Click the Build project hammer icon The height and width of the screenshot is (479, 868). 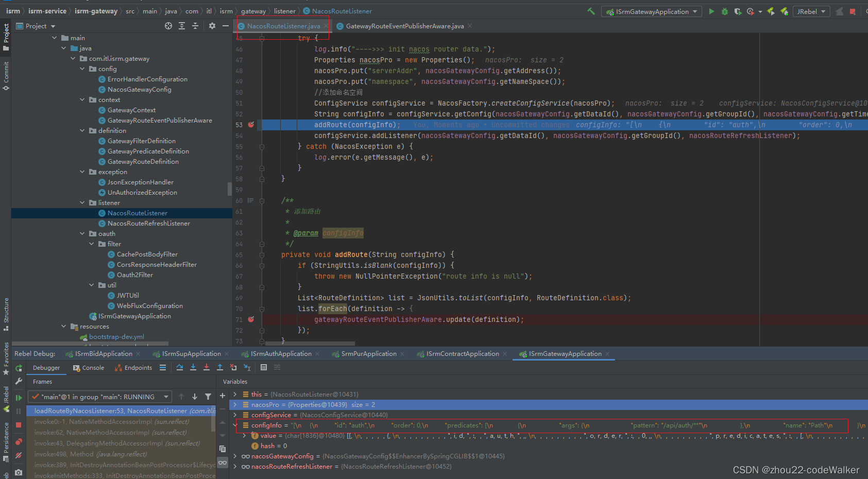point(591,11)
